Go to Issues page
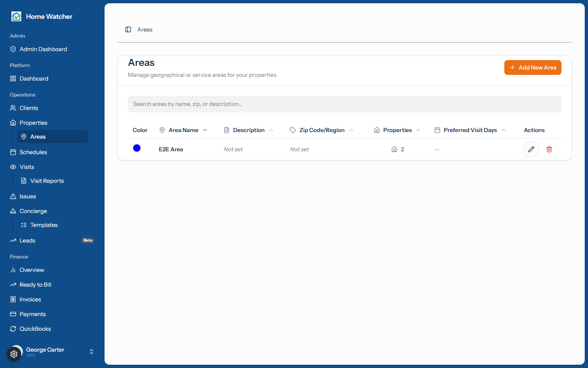This screenshot has width=588, height=368. [x=52, y=196]
